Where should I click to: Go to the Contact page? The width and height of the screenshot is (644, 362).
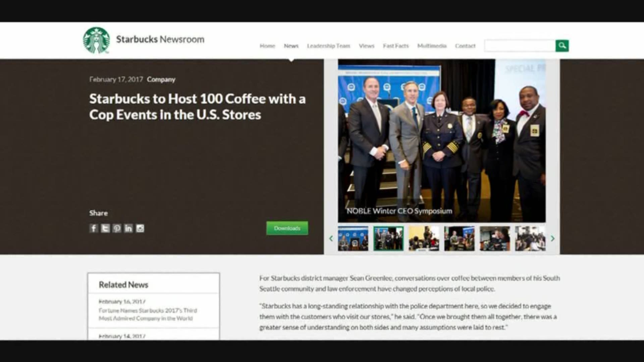pyautogui.click(x=465, y=46)
